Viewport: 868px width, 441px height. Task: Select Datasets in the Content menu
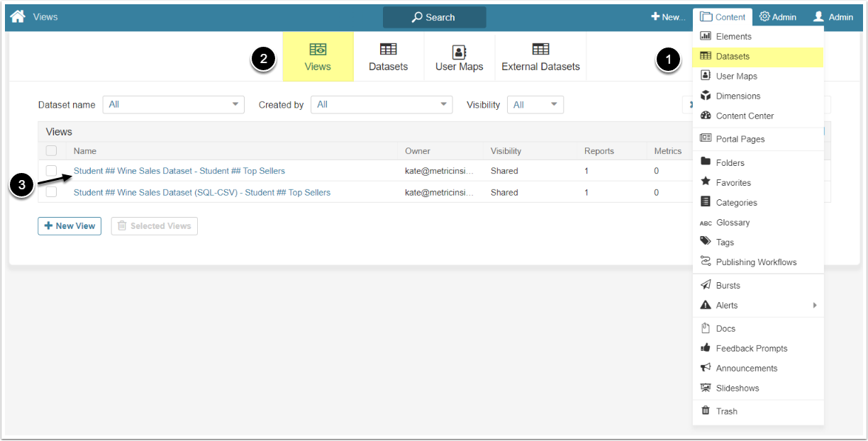[x=733, y=56]
